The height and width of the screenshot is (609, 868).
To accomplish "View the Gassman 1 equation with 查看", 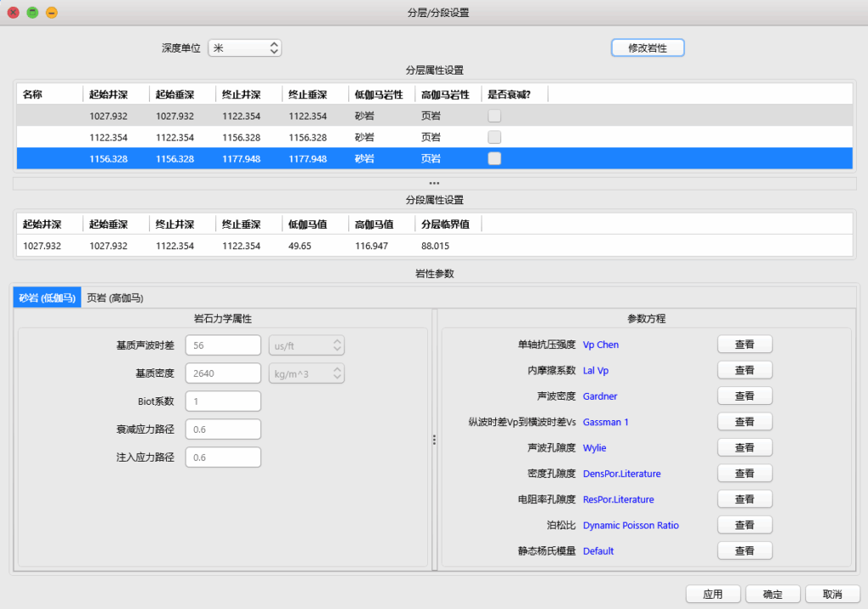I will tap(744, 422).
